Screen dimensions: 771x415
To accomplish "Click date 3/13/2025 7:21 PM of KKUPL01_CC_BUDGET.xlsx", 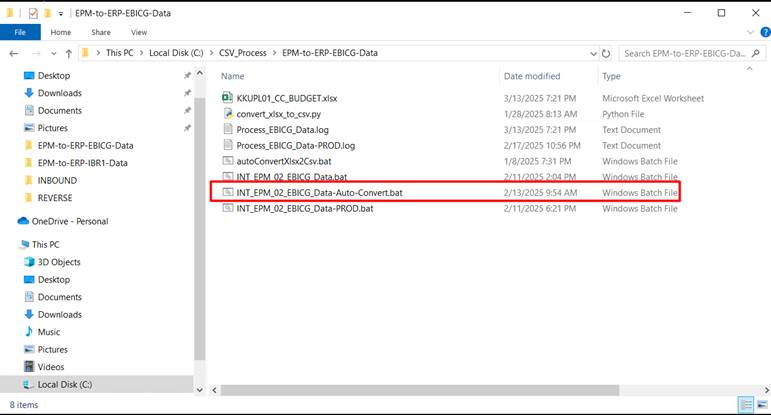I will tap(539, 98).
